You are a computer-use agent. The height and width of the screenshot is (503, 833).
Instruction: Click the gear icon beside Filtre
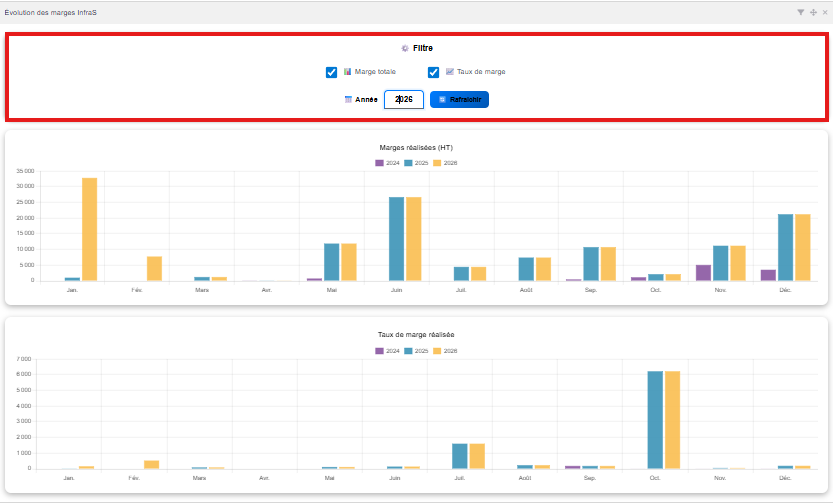[405, 48]
